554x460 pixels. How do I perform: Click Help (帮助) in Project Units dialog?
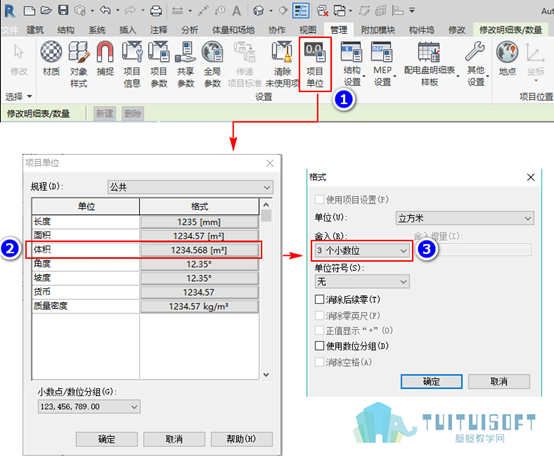click(242, 439)
